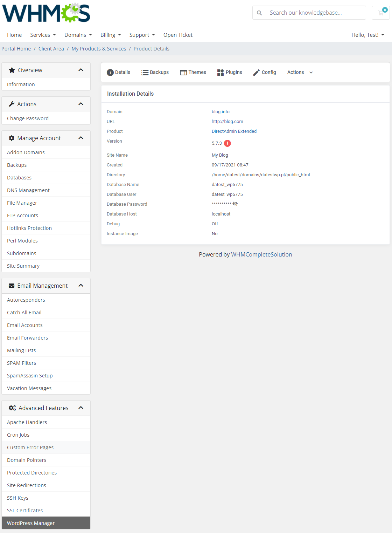Click the Themes window icon
Screen dimensions: 392x533
[183, 73]
